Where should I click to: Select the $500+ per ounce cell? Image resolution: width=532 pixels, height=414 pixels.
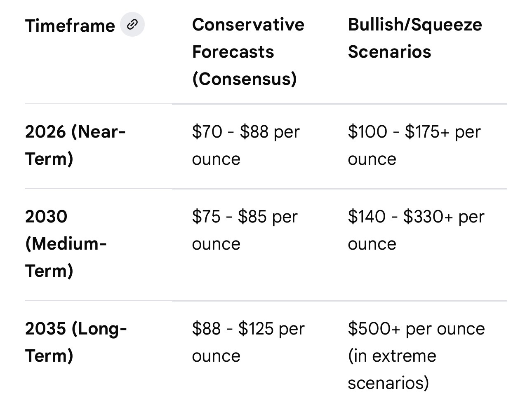(416, 329)
